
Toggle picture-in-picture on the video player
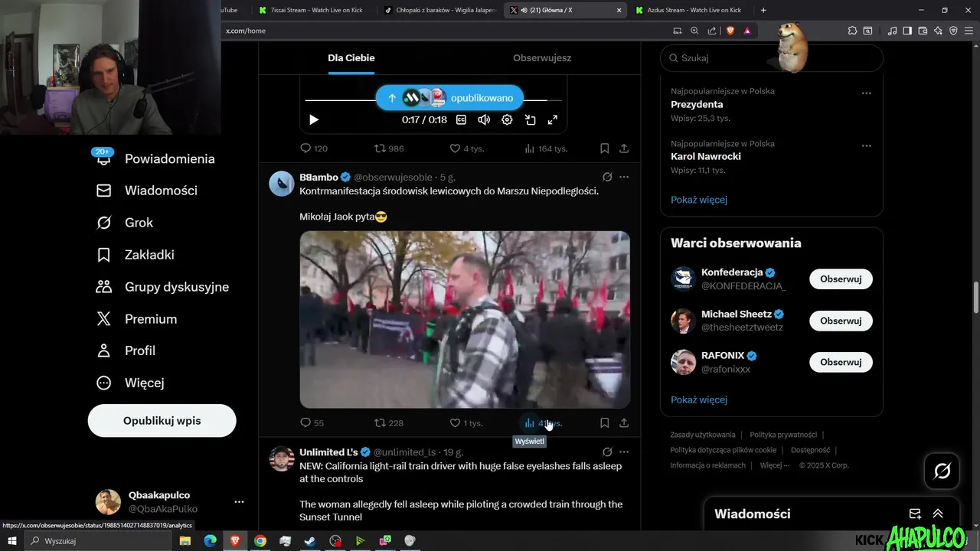coord(530,119)
